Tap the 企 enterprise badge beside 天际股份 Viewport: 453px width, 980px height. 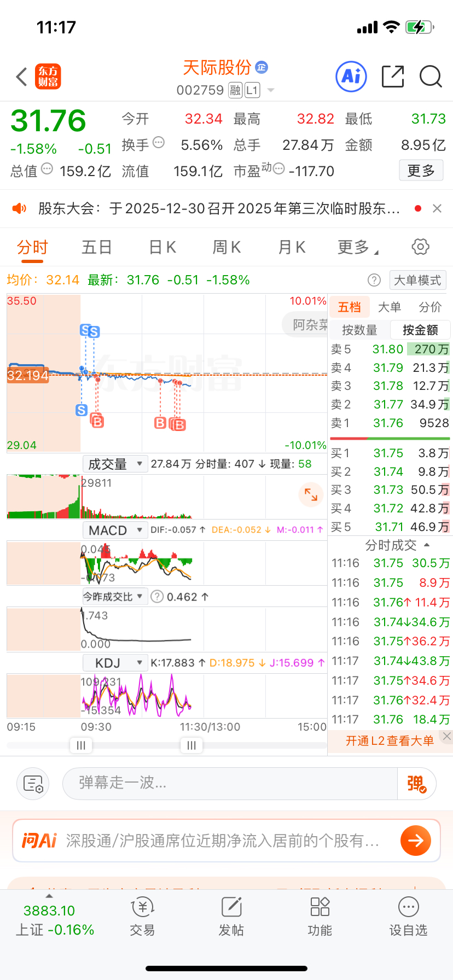[262, 67]
